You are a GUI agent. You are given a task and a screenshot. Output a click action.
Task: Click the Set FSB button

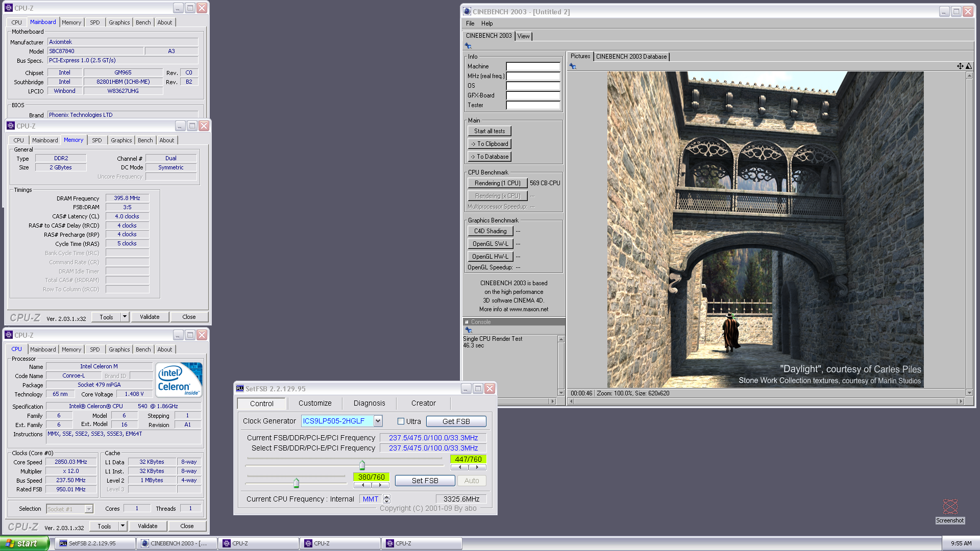coord(425,481)
